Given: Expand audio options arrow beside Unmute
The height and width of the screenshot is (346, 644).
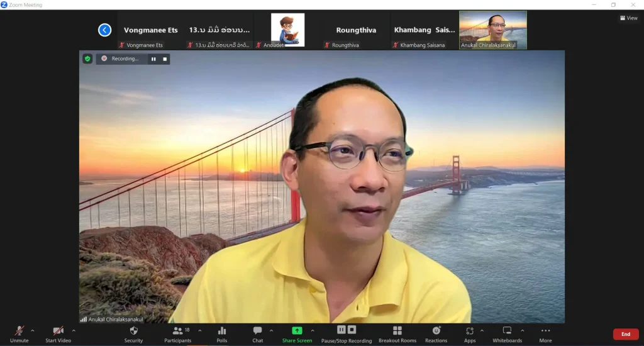Looking at the screenshot, I should pos(33,330).
